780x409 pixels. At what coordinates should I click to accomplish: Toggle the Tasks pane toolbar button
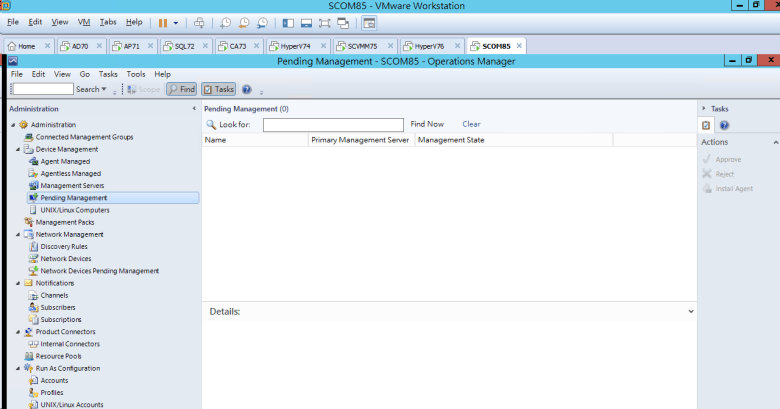point(218,89)
